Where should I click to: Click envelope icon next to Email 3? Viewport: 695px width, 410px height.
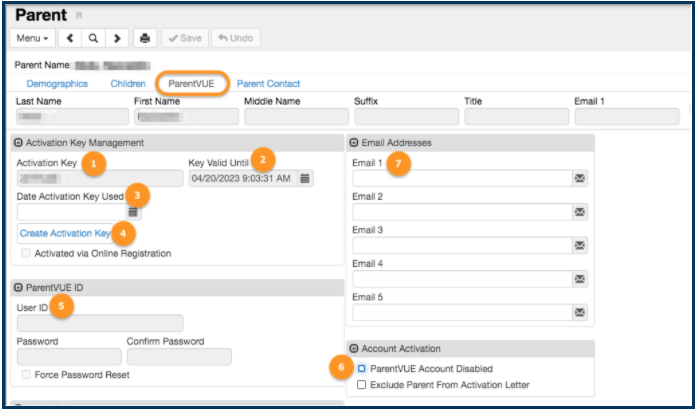[x=579, y=246]
